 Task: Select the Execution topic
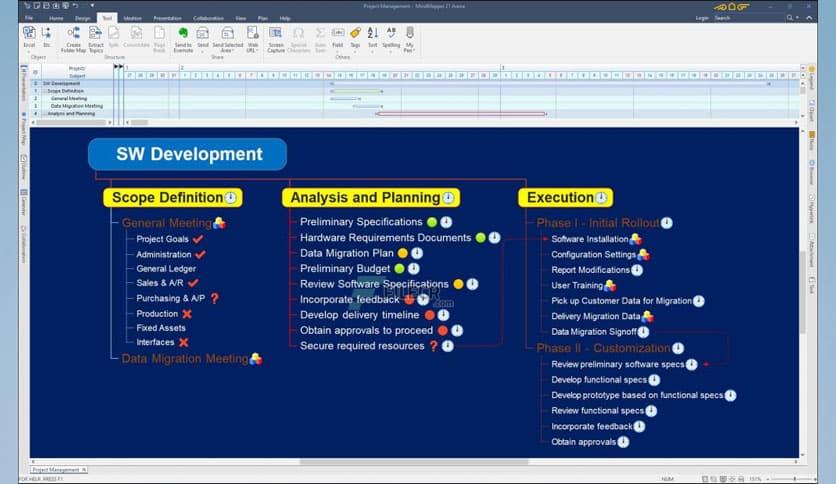pyautogui.click(x=566, y=198)
